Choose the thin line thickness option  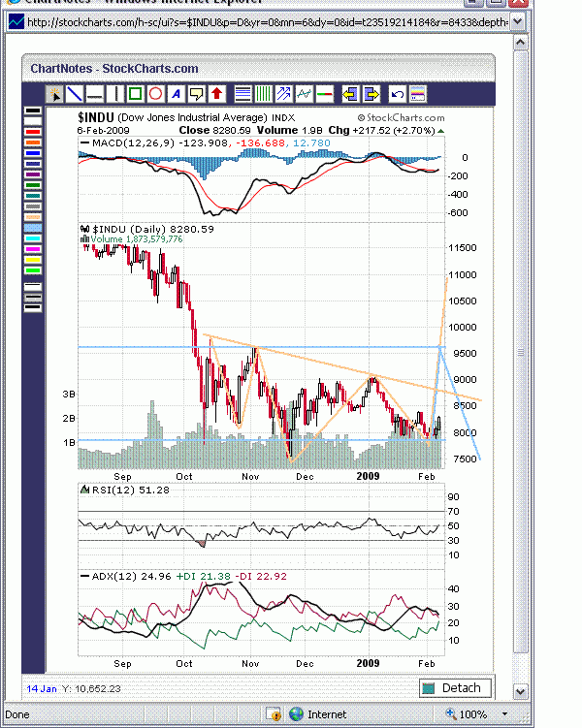pyautogui.click(x=33, y=287)
